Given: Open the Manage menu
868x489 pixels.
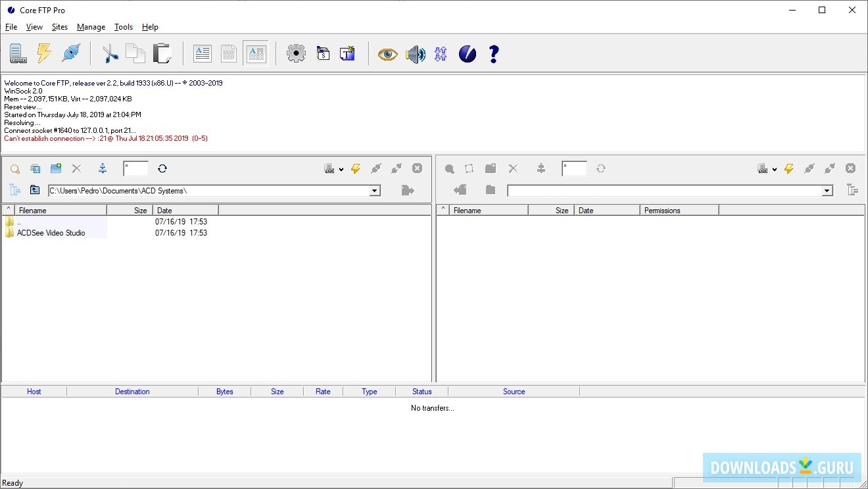Looking at the screenshot, I should click(91, 27).
